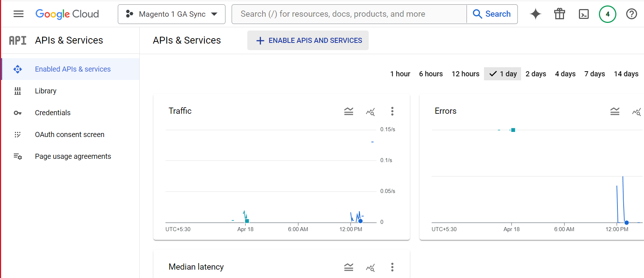The height and width of the screenshot is (278, 644).
Task: Open metrics explorer icon on Traffic chart
Action: pos(370,111)
